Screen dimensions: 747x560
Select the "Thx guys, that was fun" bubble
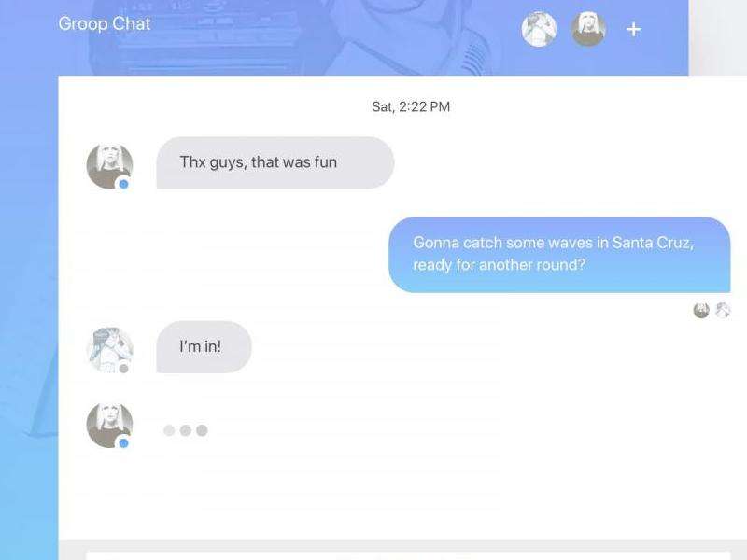275,162
